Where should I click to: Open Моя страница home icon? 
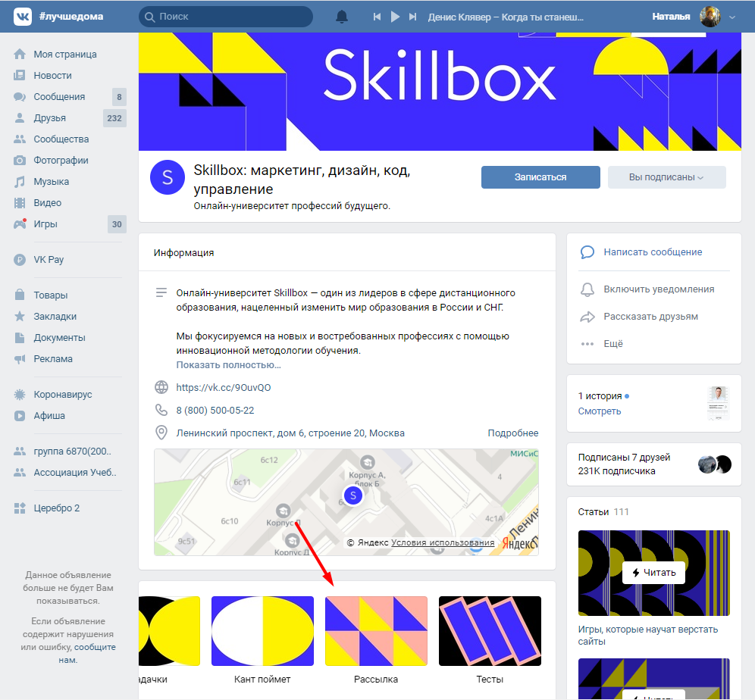[x=20, y=55]
